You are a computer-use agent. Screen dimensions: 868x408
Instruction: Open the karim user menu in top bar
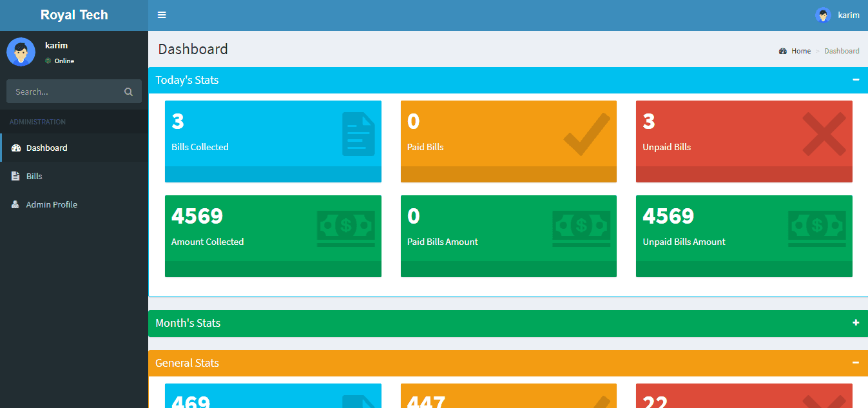pos(837,15)
